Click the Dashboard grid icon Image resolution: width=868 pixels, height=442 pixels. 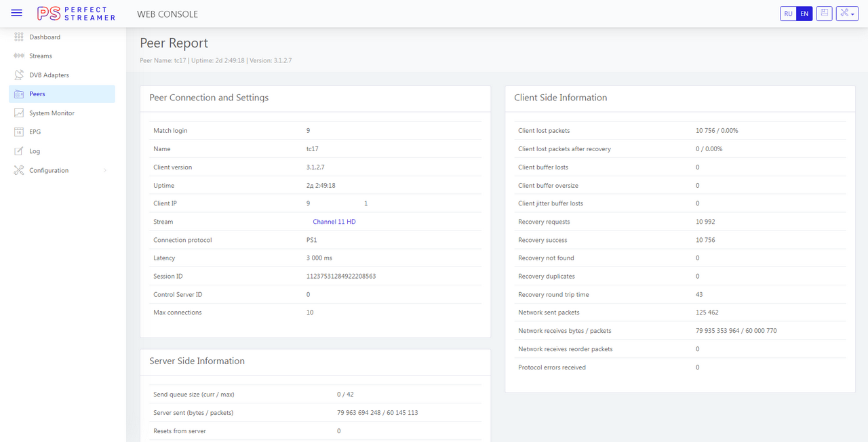tap(19, 37)
